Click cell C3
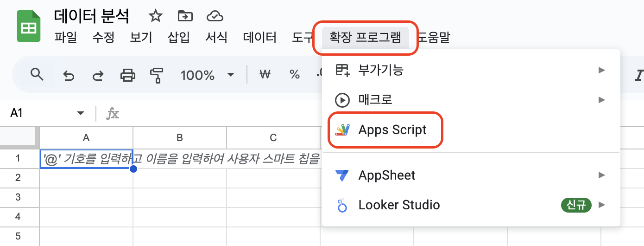This screenshot has width=644, height=246. tap(273, 197)
